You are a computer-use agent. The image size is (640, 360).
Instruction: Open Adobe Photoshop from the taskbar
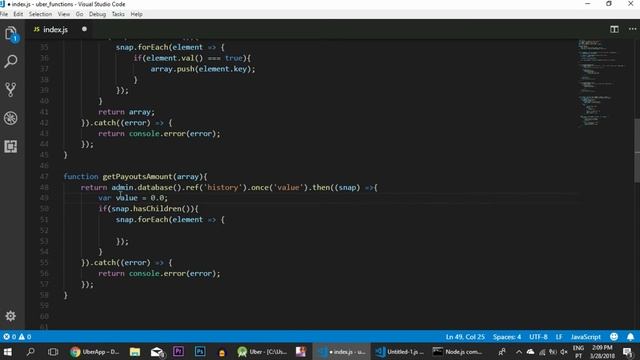coord(200,351)
